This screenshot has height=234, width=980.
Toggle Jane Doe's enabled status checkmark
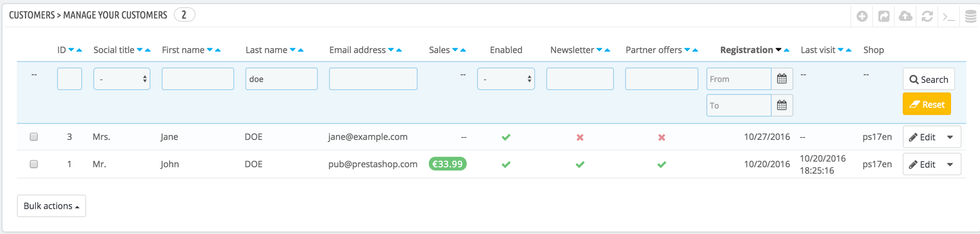pyautogui.click(x=506, y=137)
